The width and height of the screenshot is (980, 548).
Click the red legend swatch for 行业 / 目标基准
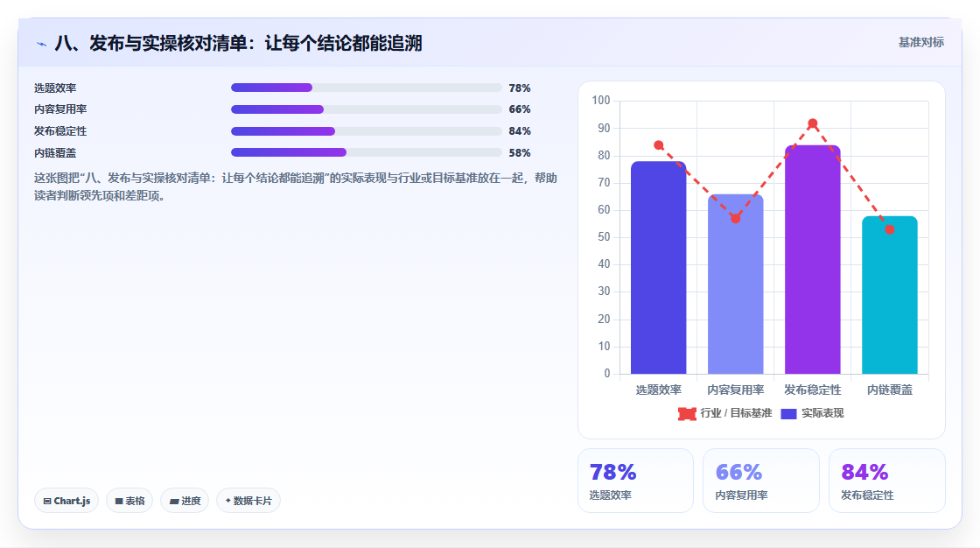pyautogui.click(x=687, y=413)
